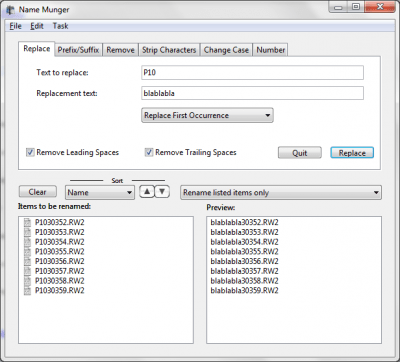Select the file icon beside P1030359.RW2
This screenshot has height=362, width=400.
(28, 291)
